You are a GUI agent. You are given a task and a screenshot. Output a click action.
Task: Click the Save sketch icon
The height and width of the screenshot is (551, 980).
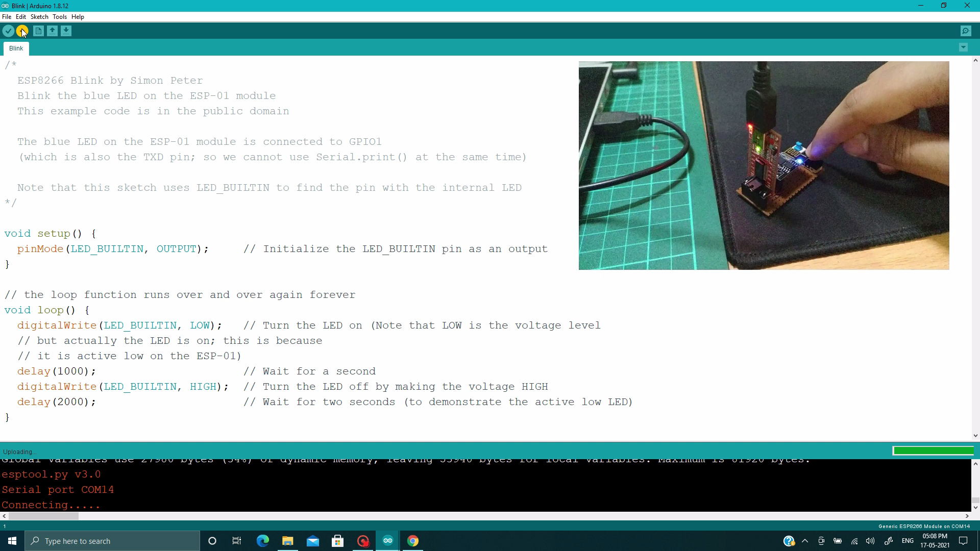pos(65,31)
